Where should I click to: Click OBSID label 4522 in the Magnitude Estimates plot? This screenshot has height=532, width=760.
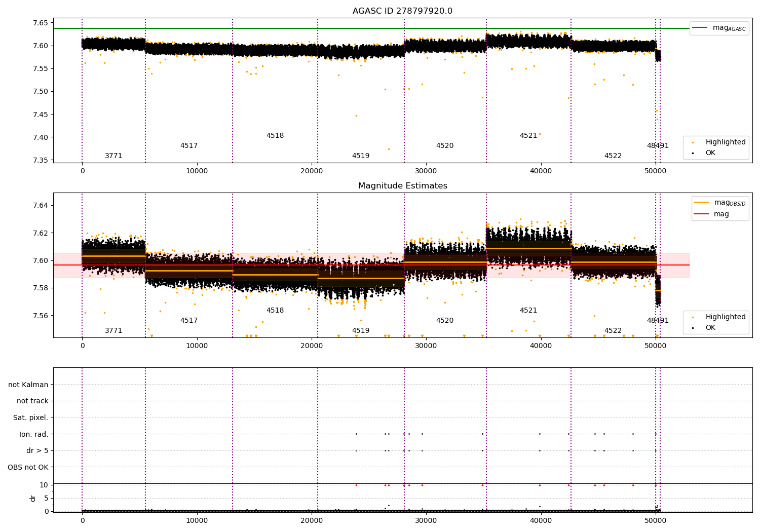613,331
